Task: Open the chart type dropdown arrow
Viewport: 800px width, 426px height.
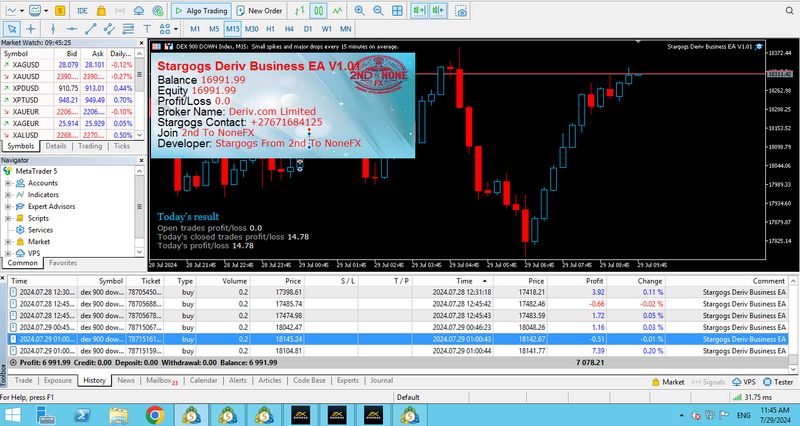Action: pos(22,11)
